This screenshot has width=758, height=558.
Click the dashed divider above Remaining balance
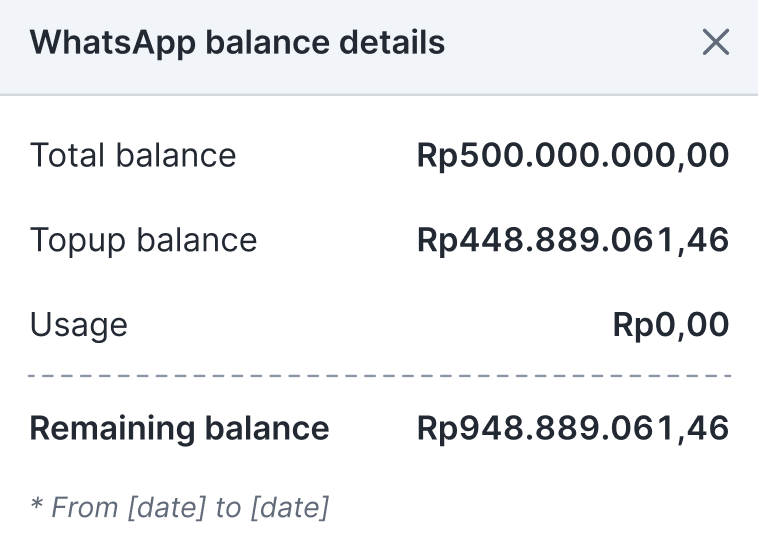click(x=380, y=377)
